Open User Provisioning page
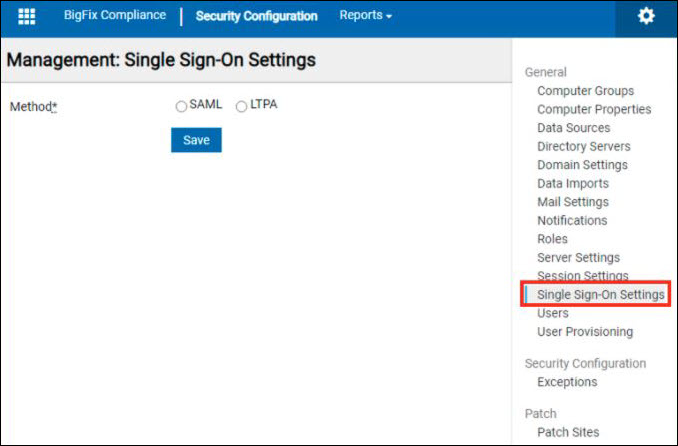This screenshot has width=678, height=446. pos(584,332)
